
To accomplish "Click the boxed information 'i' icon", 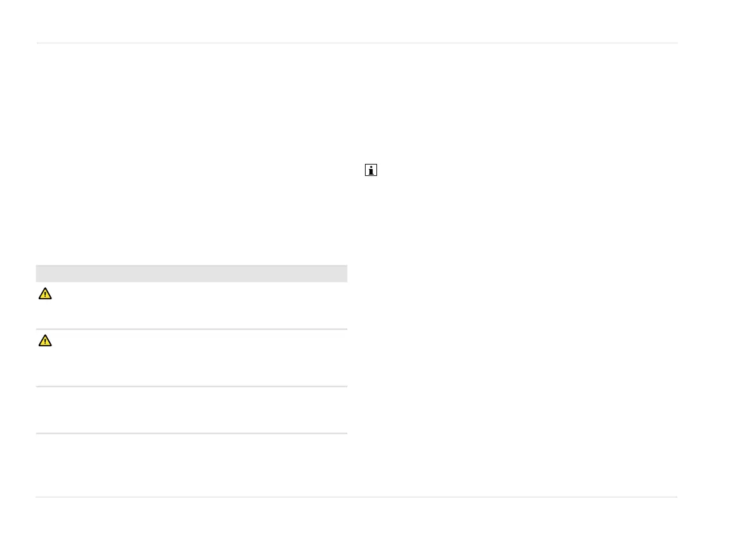I will (x=371, y=170).
